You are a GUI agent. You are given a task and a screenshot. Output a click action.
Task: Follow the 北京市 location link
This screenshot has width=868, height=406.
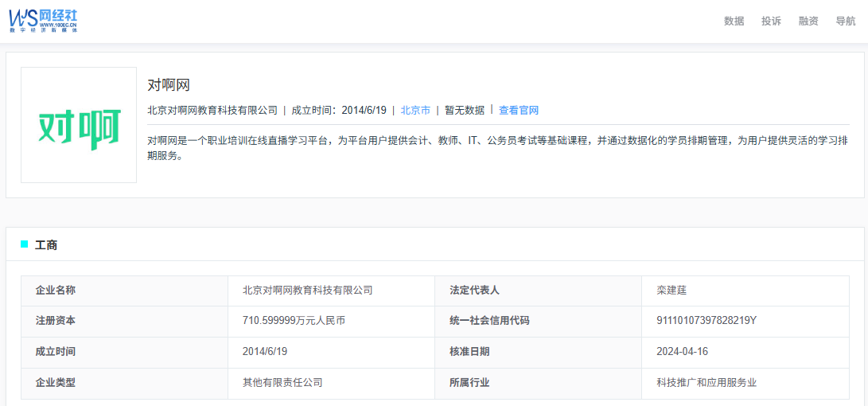[415, 110]
